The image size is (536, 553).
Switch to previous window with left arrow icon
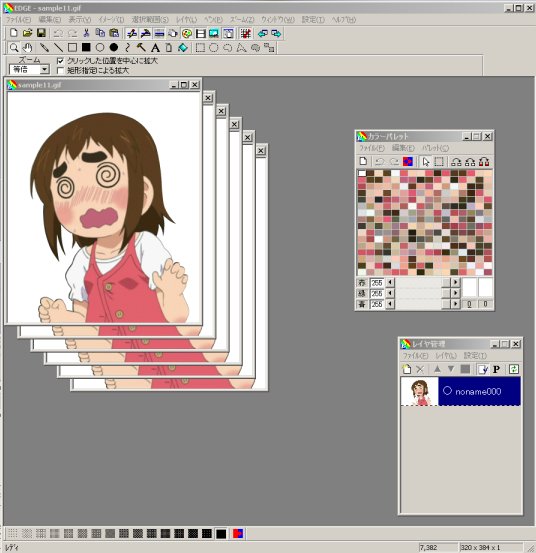(x=262, y=34)
